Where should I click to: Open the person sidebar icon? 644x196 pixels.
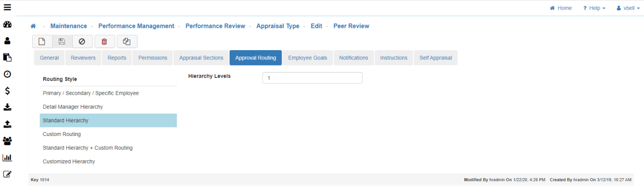(7, 41)
